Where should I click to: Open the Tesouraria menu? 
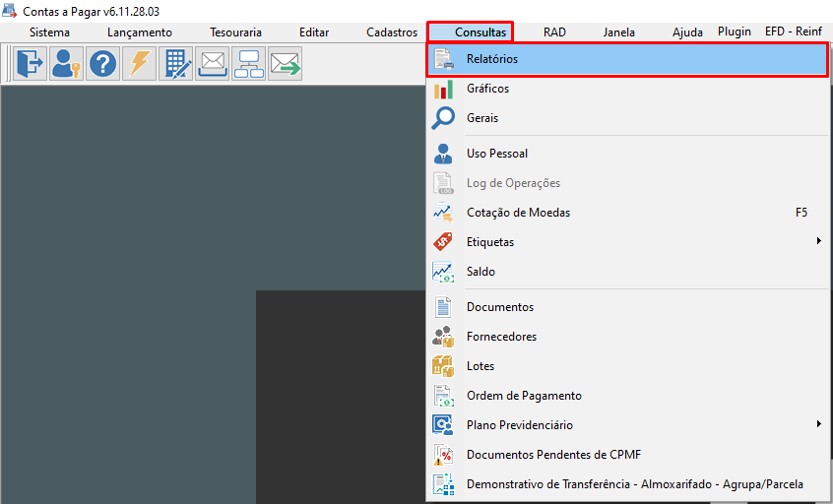coord(236,32)
